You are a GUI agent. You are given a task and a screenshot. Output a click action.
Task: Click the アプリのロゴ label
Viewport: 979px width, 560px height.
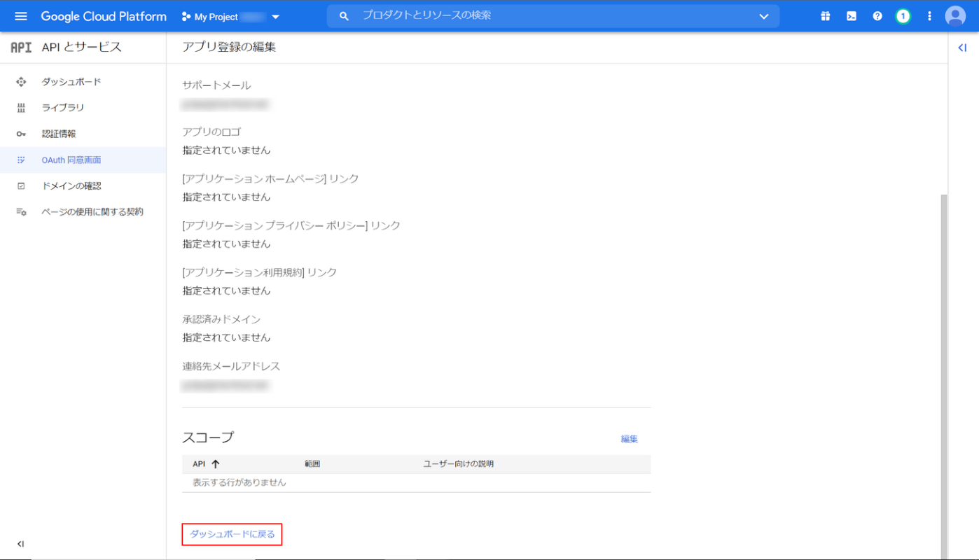pyautogui.click(x=212, y=132)
